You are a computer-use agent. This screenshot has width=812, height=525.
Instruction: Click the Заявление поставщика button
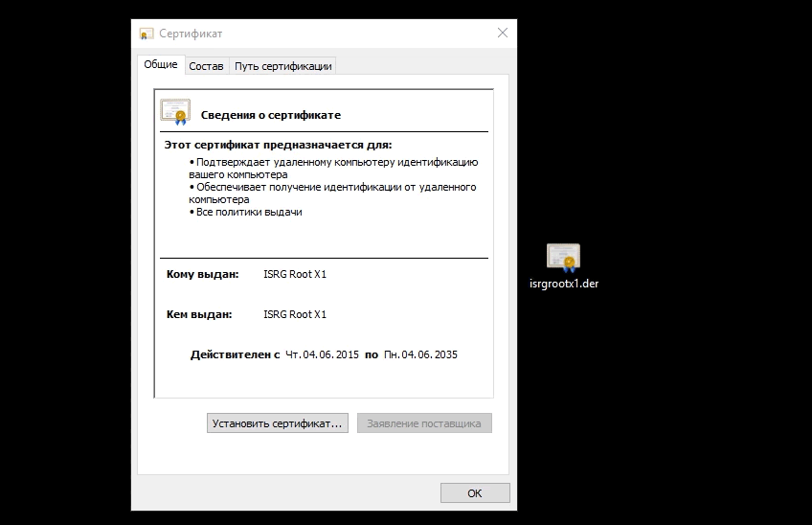(x=424, y=423)
